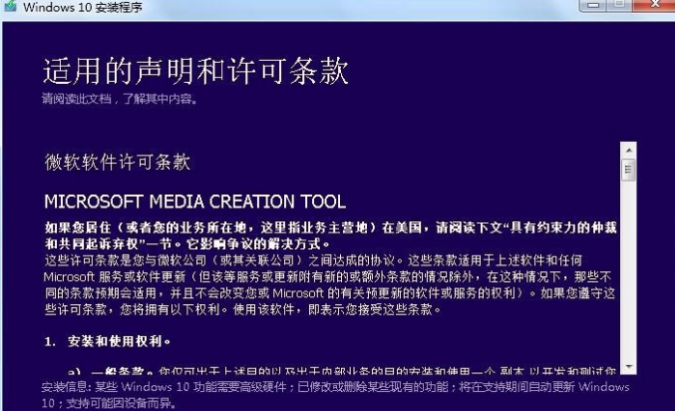Click the 请阅读此文档 subtitle line
Image resolution: width=675 pixels, height=411 pixels.
coord(118,99)
